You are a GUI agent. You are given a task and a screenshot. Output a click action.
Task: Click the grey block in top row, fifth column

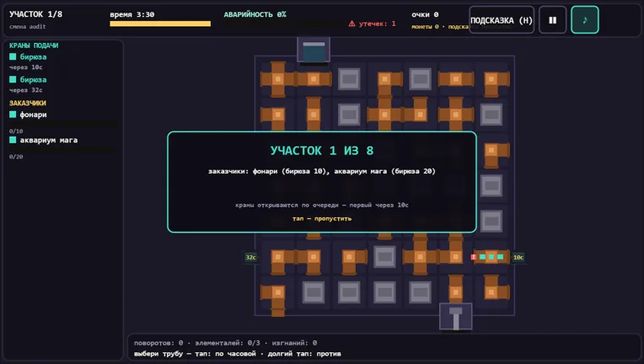(420, 79)
